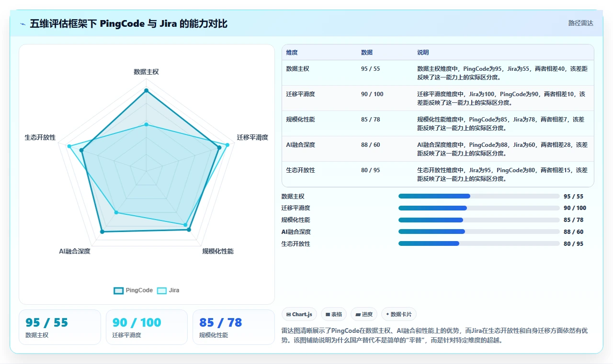Click the AI融合深度 axis label on the radar chart
Viewport: 613px width, 364px height.
point(75,251)
